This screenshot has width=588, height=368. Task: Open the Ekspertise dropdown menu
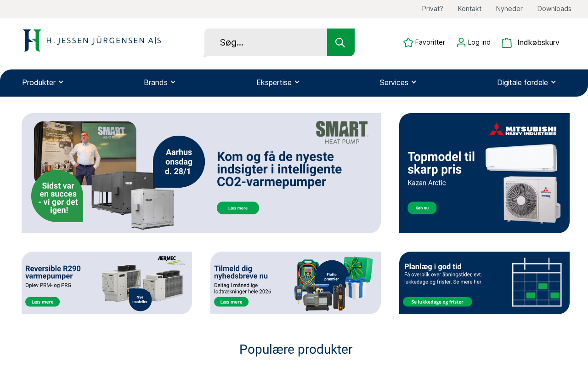pyautogui.click(x=278, y=82)
